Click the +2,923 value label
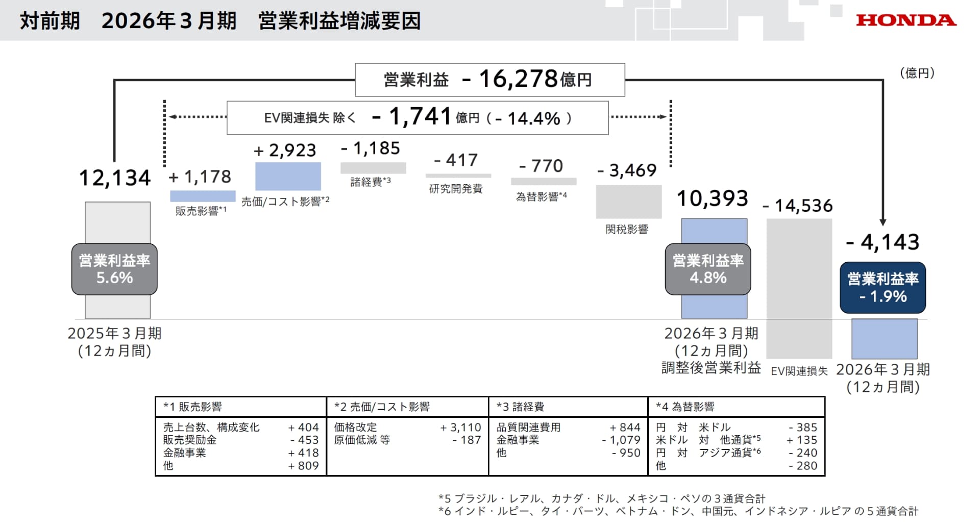This screenshot has height=528, width=980. [x=285, y=150]
